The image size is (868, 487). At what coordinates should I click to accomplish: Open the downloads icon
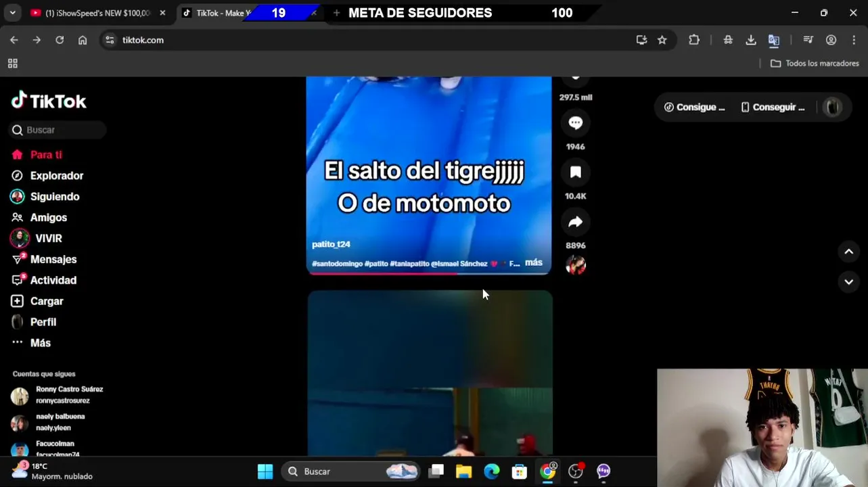tap(751, 40)
